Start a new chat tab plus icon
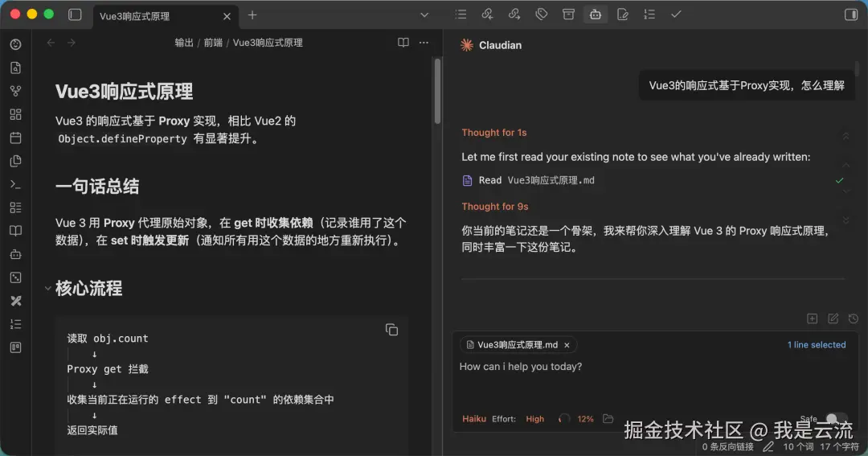Screen dimensions: 868x456 [x=812, y=318]
